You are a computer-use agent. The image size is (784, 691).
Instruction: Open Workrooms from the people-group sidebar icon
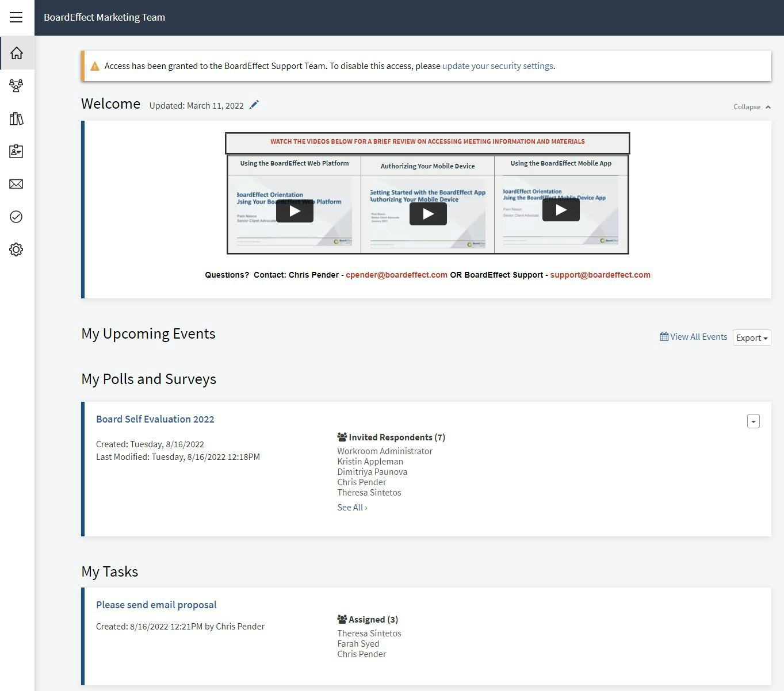click(16, 86)
